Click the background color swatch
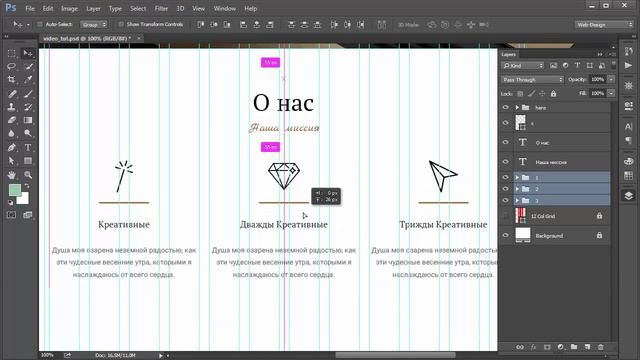 (23, 198)
